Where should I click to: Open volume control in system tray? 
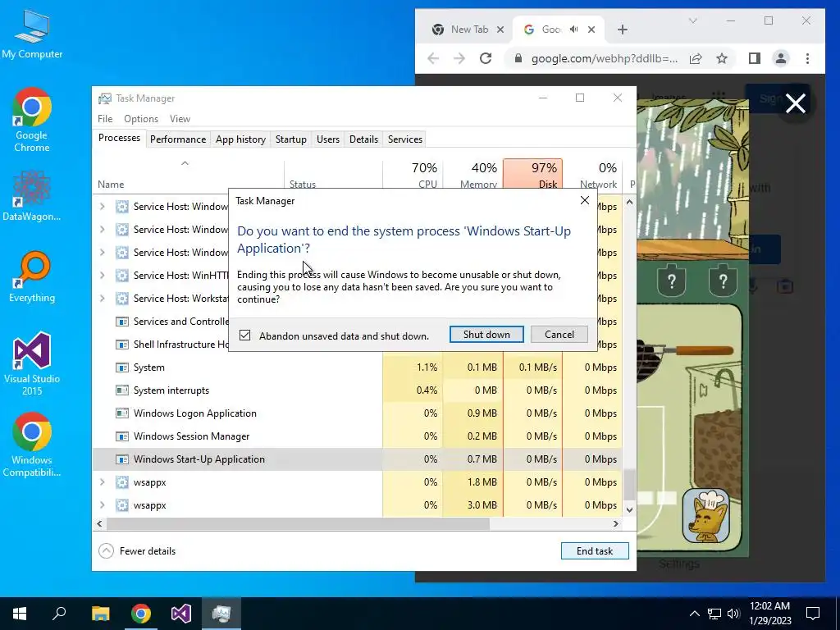[x=733, y=614]
